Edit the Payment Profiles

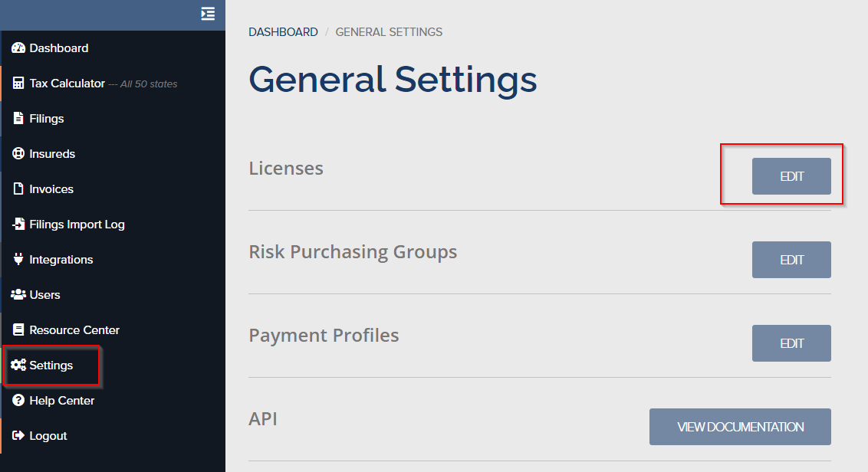tap(791, 343)
